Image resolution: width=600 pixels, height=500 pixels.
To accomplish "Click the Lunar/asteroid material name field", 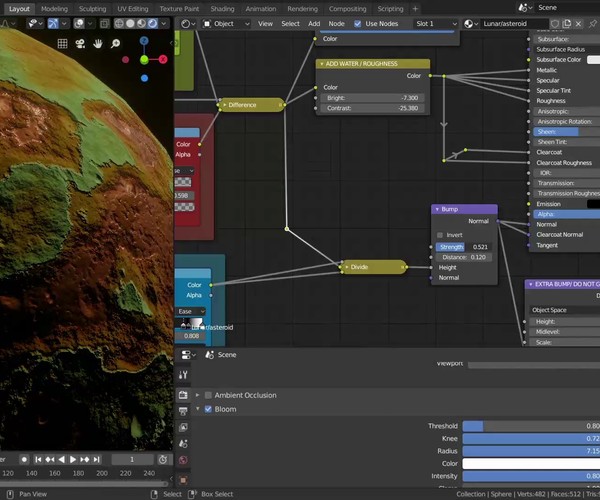I will point(514,24).
